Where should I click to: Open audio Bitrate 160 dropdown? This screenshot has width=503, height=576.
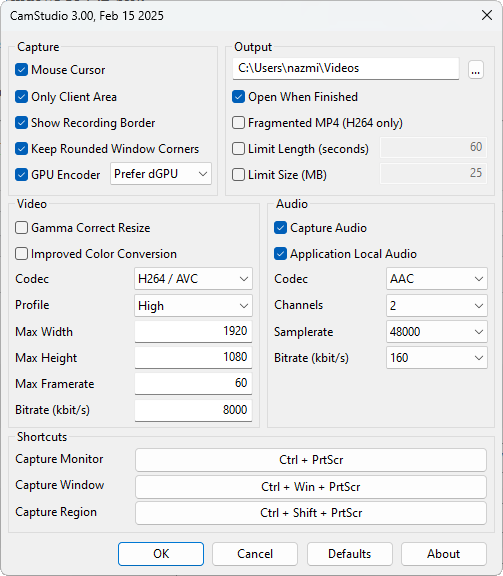pyautogui.click(x=437, y=358)
